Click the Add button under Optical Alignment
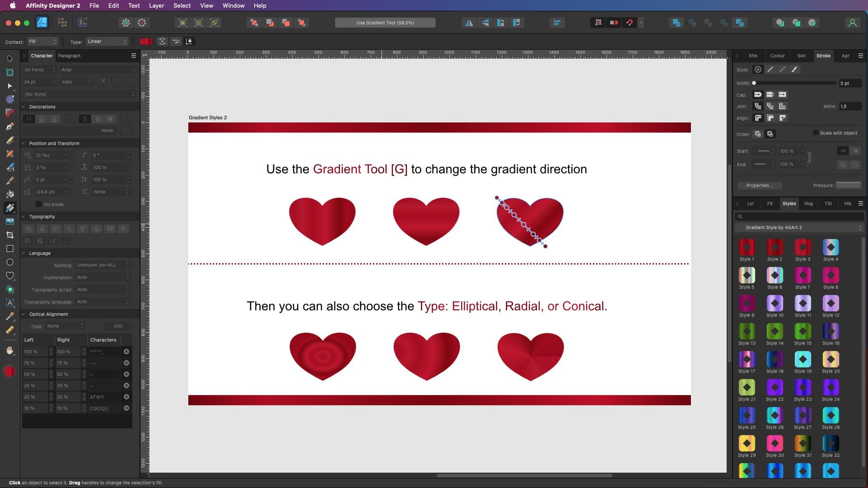This screenshot has width=868, height=488. pos(117,326)
